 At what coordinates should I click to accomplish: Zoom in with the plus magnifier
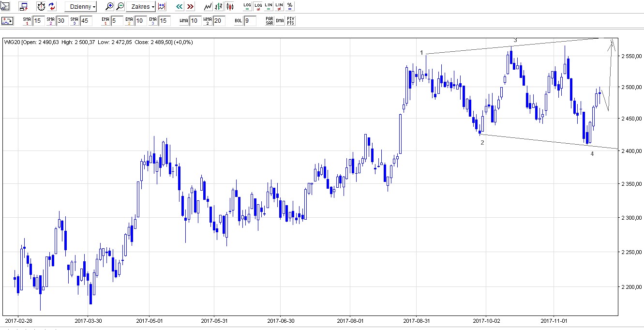coord(110,7)
